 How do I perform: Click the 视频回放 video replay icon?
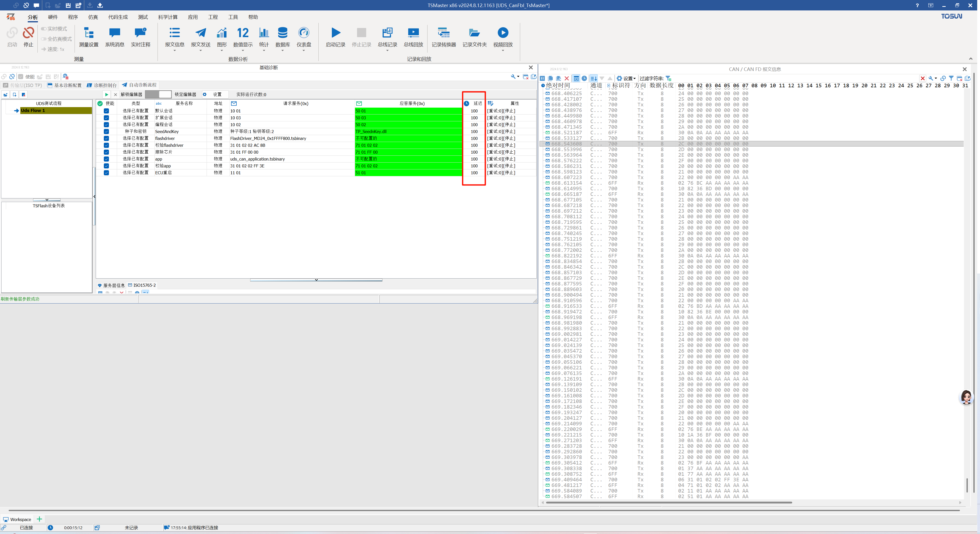503,33
